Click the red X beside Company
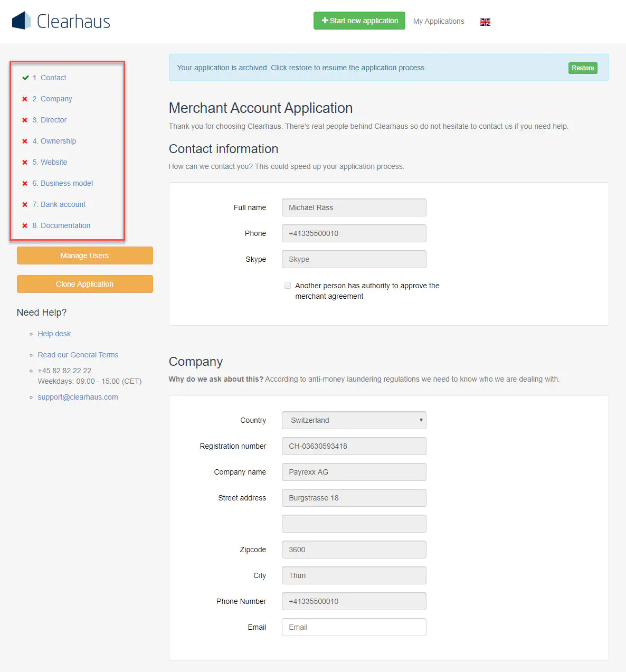626x672 pixels. pyautogui.click(x=25, y=99)
